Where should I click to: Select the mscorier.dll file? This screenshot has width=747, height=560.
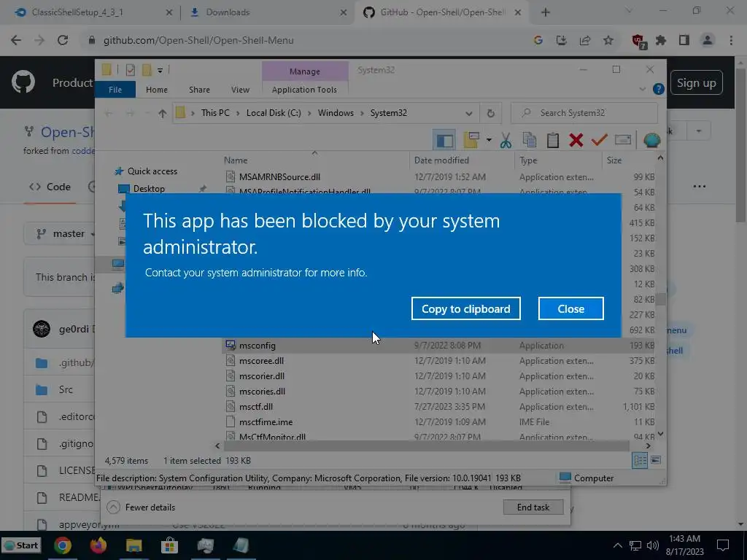tap(262, 376)
